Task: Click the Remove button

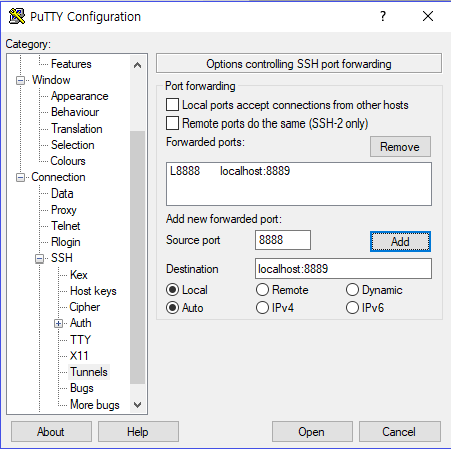Action: pos(400,147)
